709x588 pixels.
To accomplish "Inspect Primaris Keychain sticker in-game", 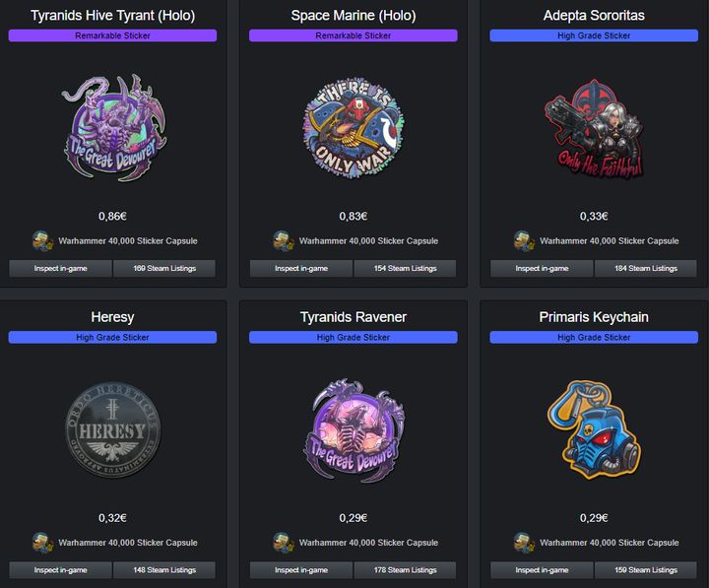I will (542, 569).
